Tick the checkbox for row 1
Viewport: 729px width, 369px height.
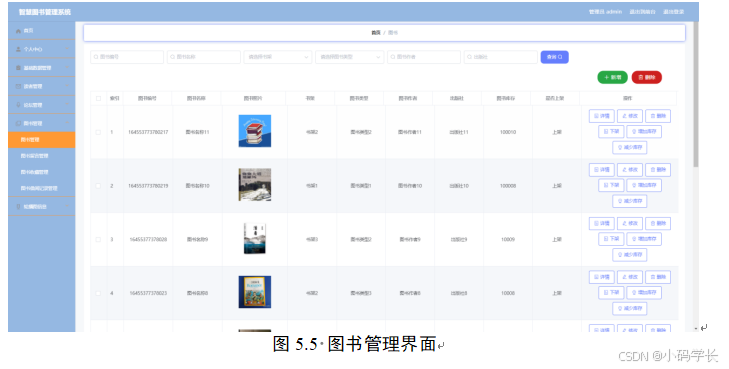pos(98,132)
